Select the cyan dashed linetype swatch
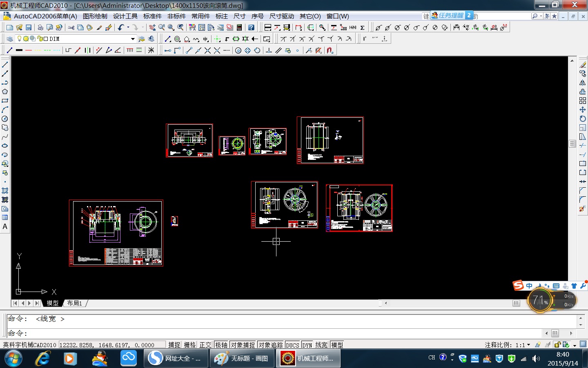 point(57,50)
